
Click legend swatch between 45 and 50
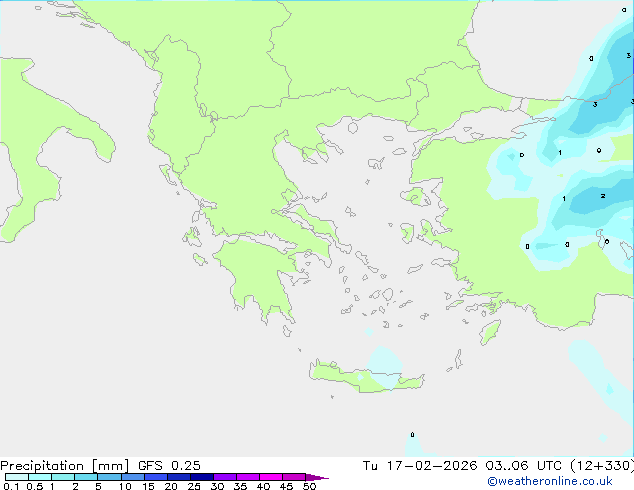pyautogui.click(x=294, y=477)
